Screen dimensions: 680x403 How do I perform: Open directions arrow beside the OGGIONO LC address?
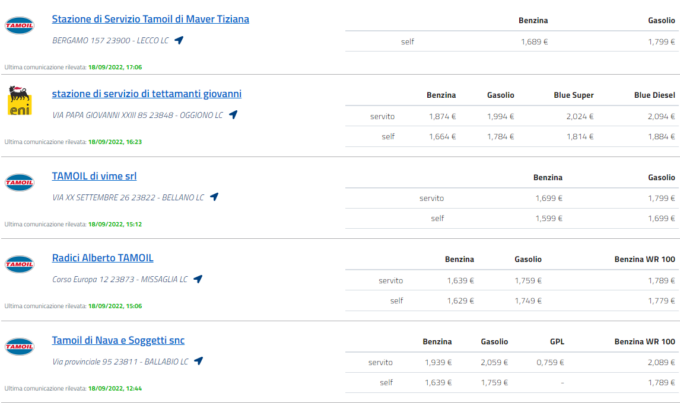click(233, 115)
